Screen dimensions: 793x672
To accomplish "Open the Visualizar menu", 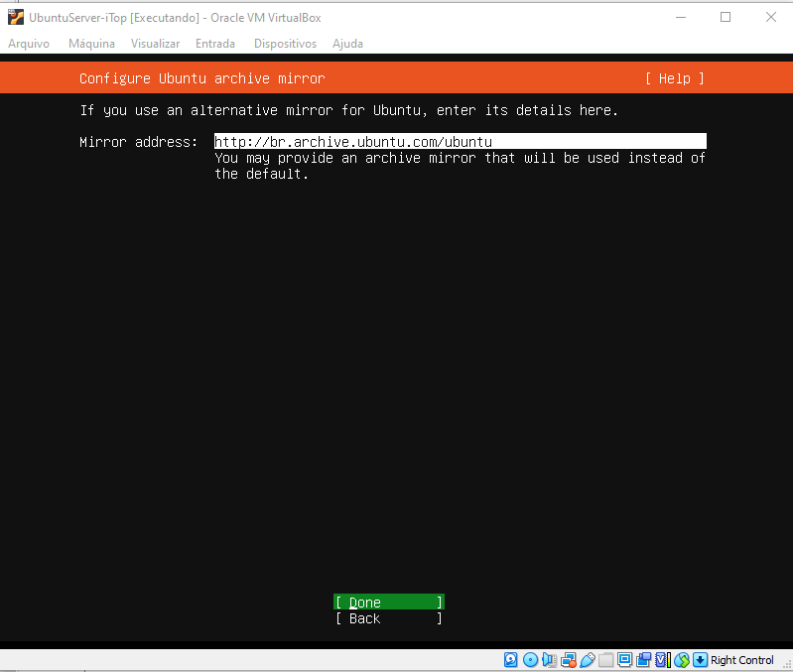I will pos(155,44).
